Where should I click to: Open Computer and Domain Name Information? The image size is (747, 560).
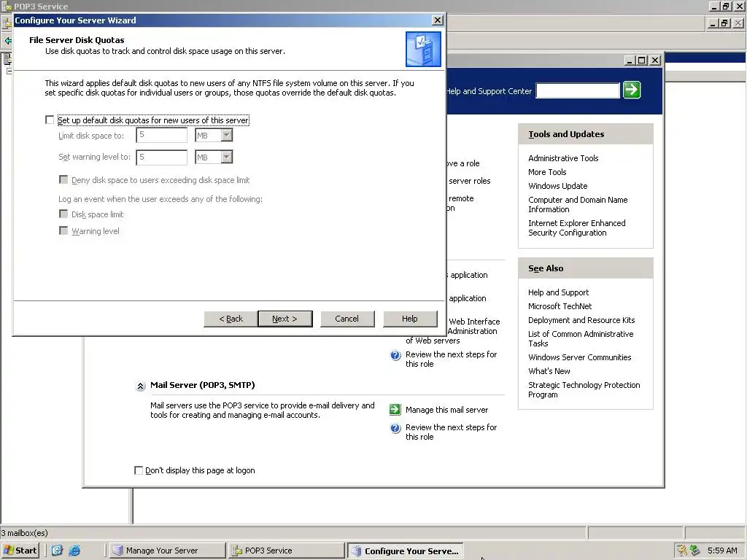(x=578, y=204)
